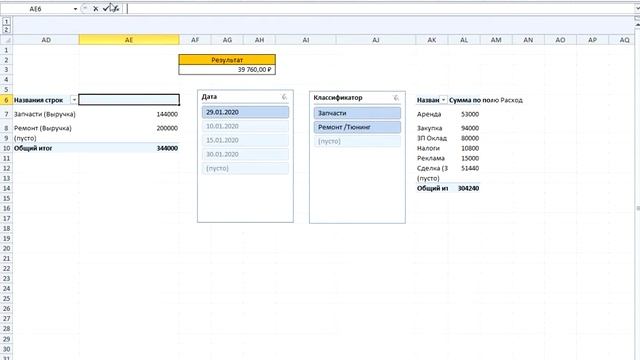Viewport: 640px width, 360px height.
Task: Select column AI header
Action: [x=306, y=40]
